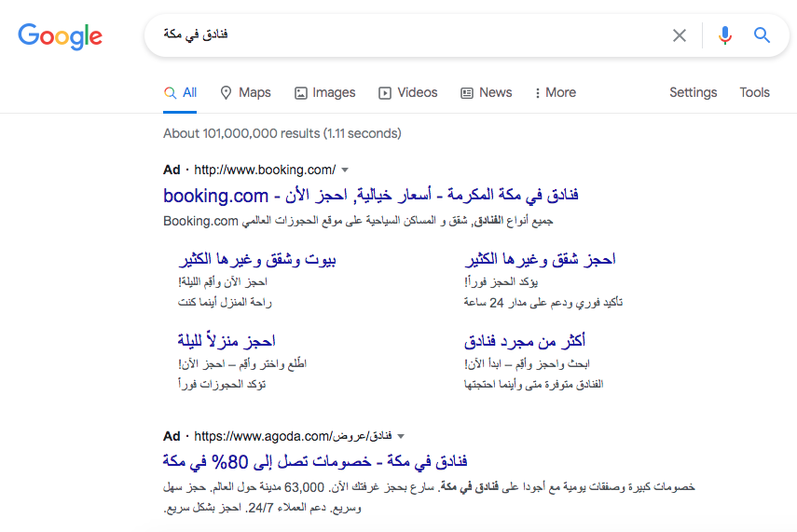Image resolution: width=797 pixels, height=532 pixels.
Task: Open the agoda 80% discount ad headline
Action: [315, 461]
